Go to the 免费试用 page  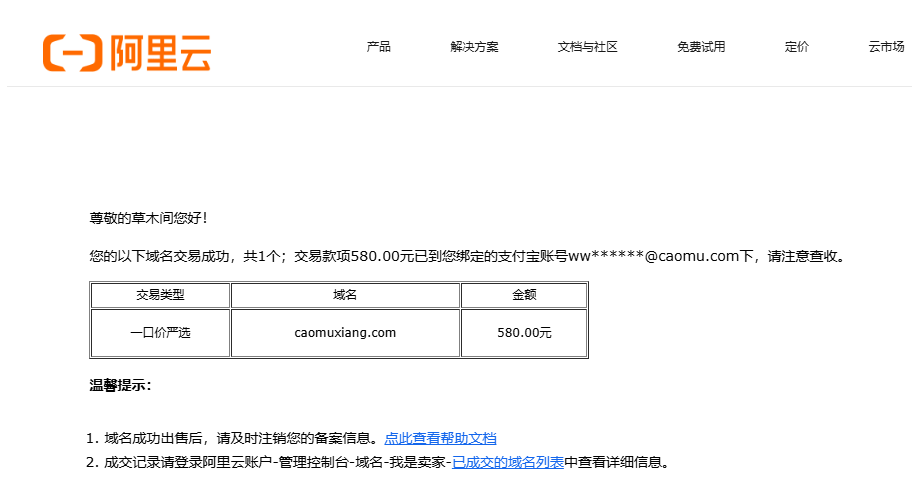coord(701,47)
